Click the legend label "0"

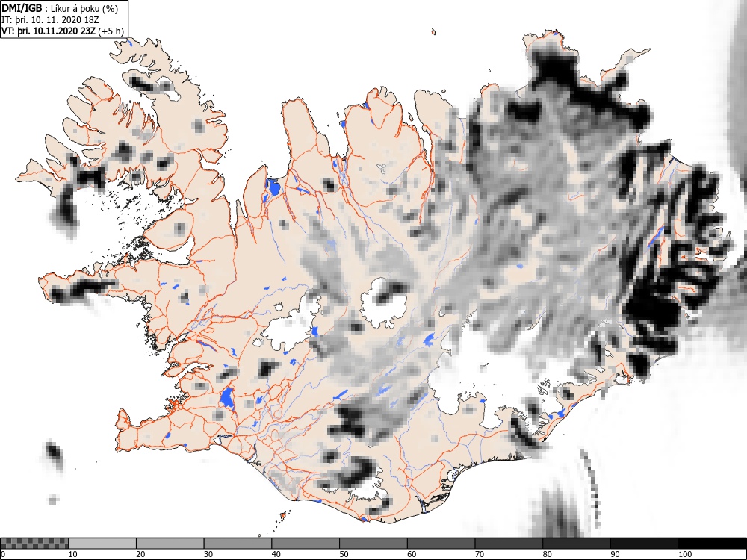(x=3, y=554)
